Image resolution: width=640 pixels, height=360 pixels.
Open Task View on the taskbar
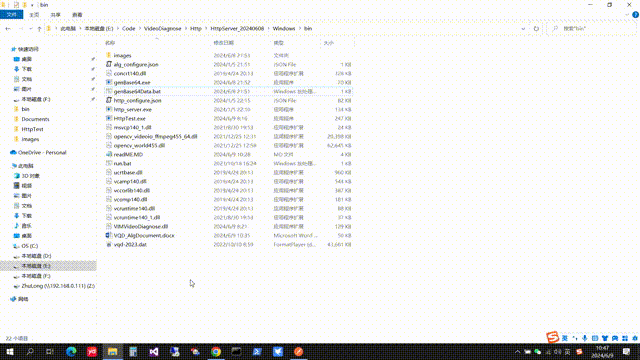(50, 351)
